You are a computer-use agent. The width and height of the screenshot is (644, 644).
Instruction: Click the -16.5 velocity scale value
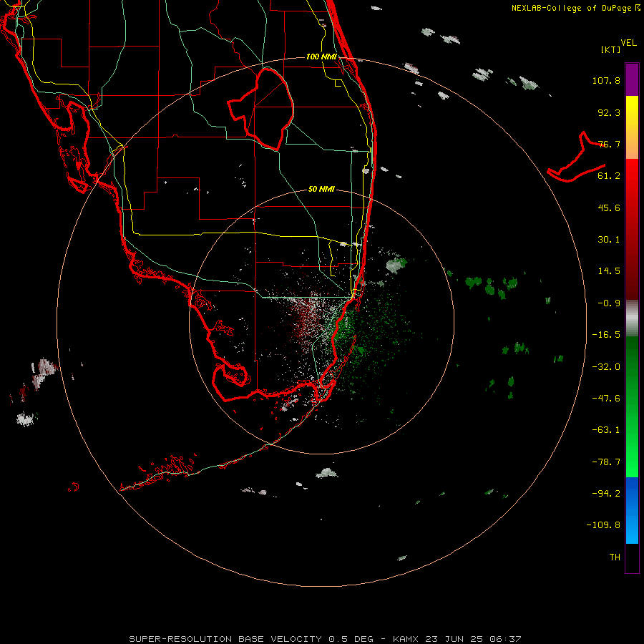[x=606, y=335]
